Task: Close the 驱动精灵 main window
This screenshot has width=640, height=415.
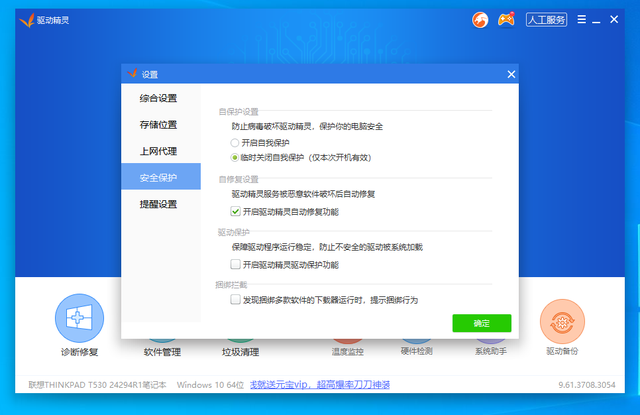Action: (x=614, y=19)
